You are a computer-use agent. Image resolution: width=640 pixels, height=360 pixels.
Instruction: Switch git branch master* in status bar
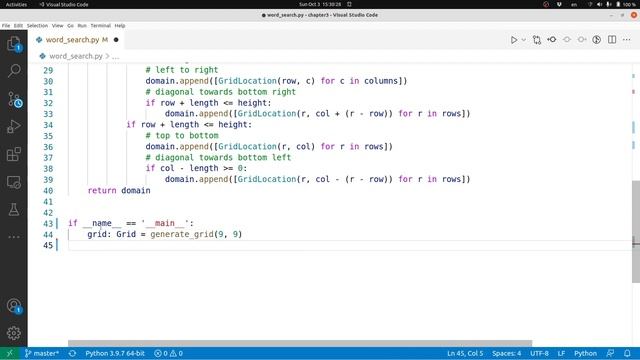point(42,353)
